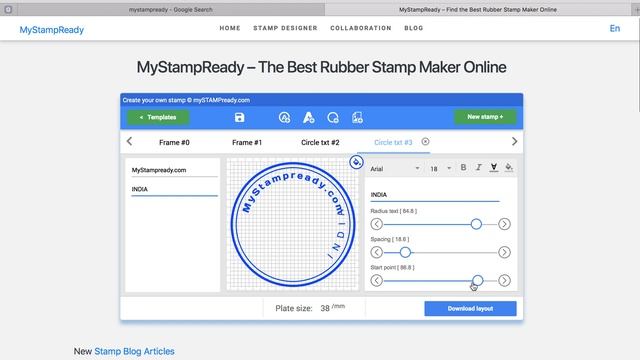Increase Radius text with right arrow

pyautogui.click(x=504, y=224)
